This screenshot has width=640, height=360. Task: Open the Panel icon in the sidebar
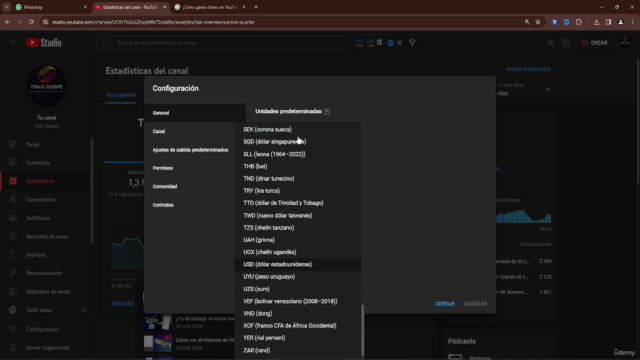point(13,144)
